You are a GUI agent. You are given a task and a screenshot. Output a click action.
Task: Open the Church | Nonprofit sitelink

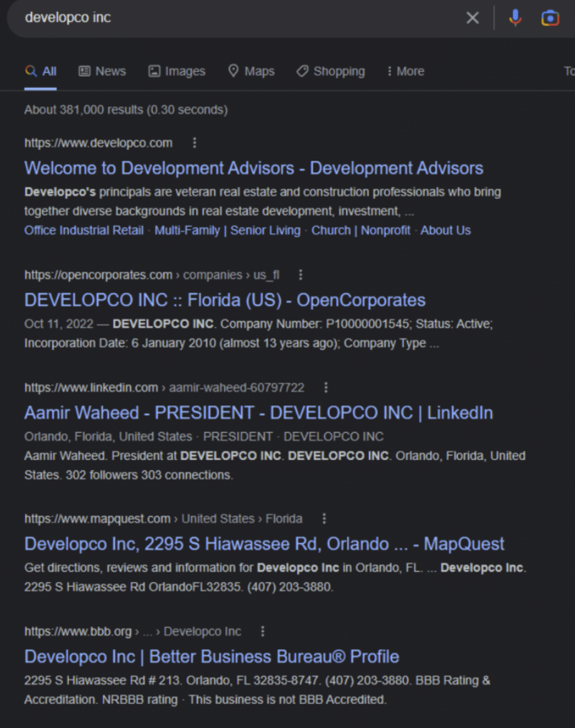(360, 230)
